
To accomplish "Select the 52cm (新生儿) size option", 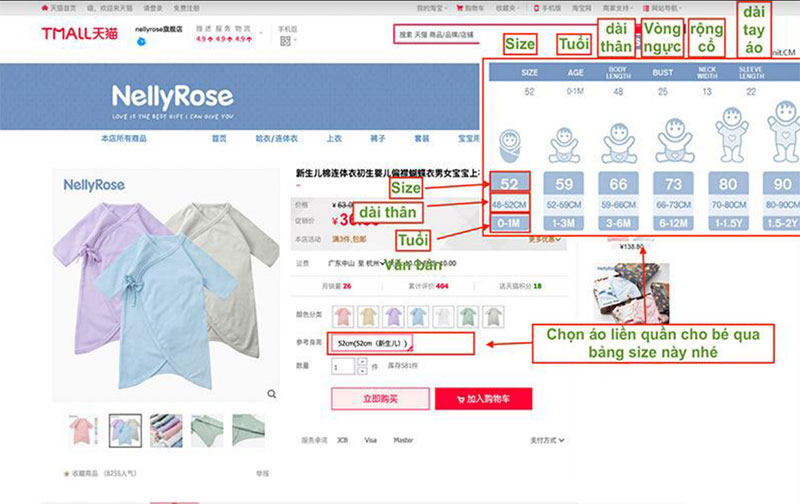I will pos(372,343).
